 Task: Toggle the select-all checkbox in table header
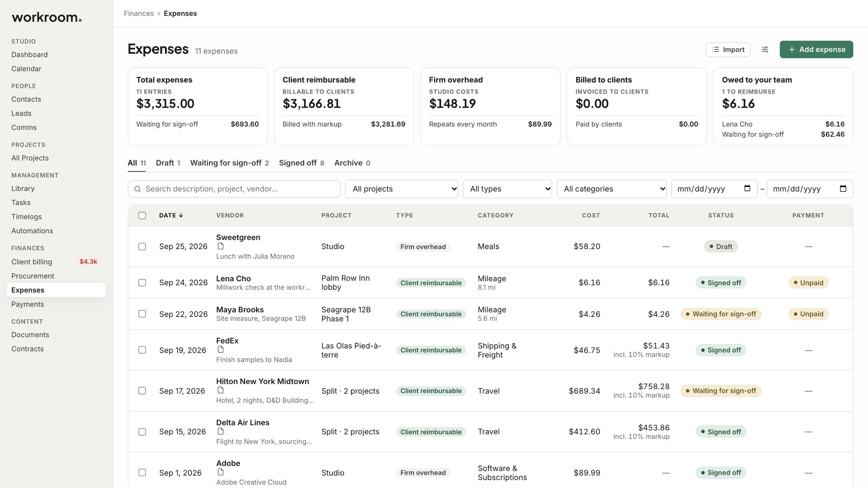tap(142, 215)
